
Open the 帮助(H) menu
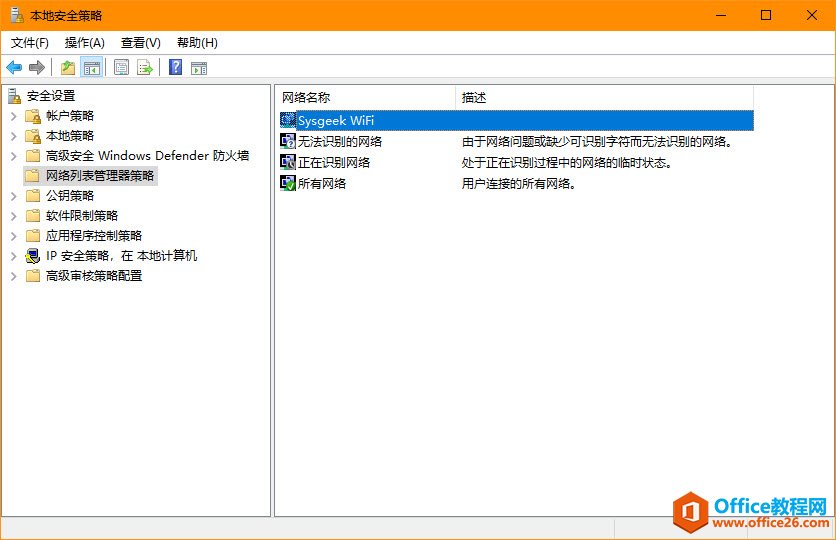tap(197, 43)
